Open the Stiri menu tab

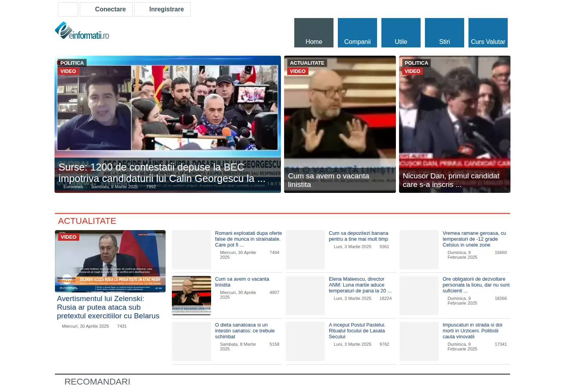coord(445,33)
